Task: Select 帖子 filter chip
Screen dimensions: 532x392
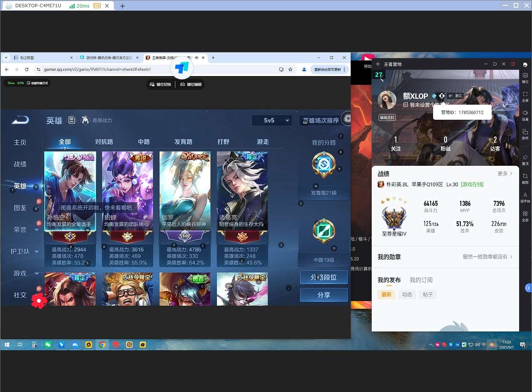Action: coord(428,294)
